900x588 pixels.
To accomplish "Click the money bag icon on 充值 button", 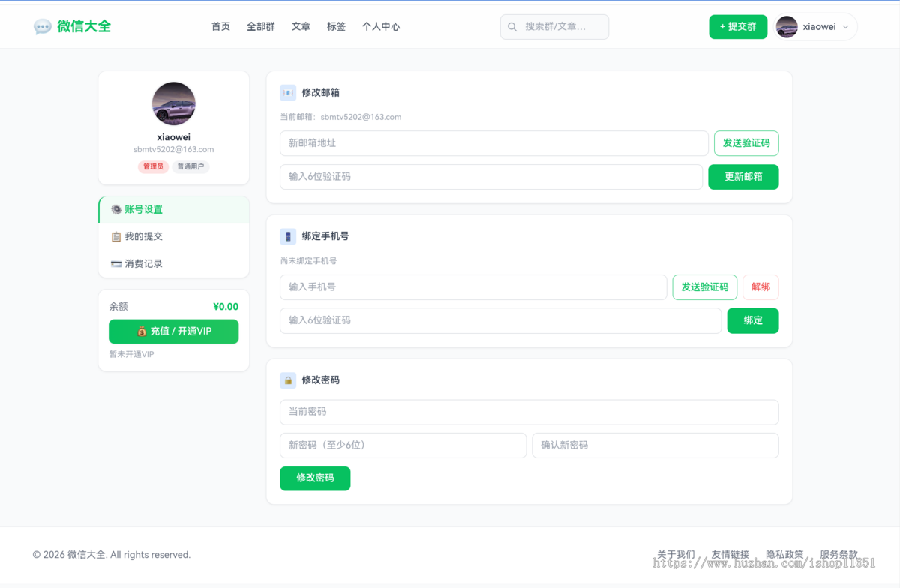I will point(142,331).
